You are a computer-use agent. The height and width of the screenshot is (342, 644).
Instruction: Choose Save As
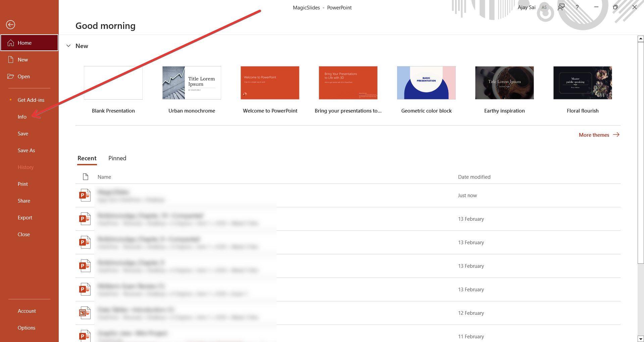point(29,150)
